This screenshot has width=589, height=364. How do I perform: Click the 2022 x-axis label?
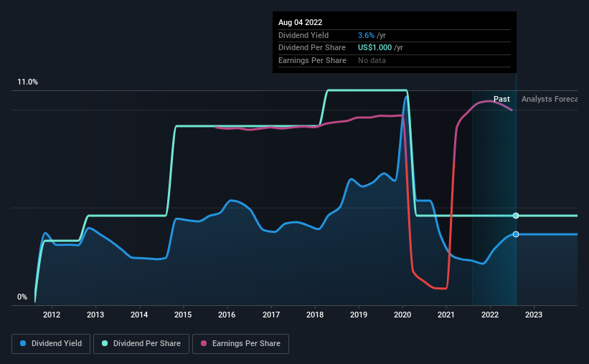[x=490, y=315]
